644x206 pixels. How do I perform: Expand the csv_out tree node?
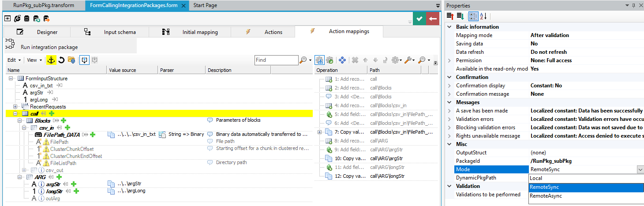[x=24, y=170]
